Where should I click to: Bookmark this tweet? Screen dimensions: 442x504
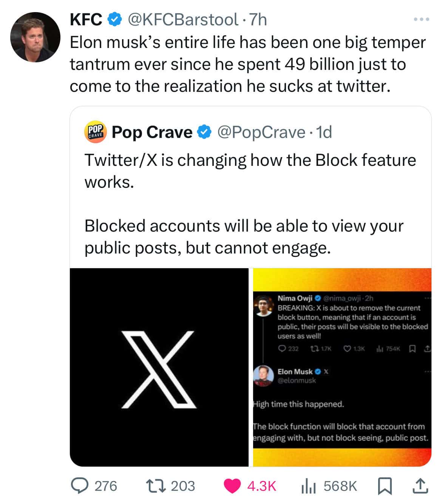(x=385, y=486)
